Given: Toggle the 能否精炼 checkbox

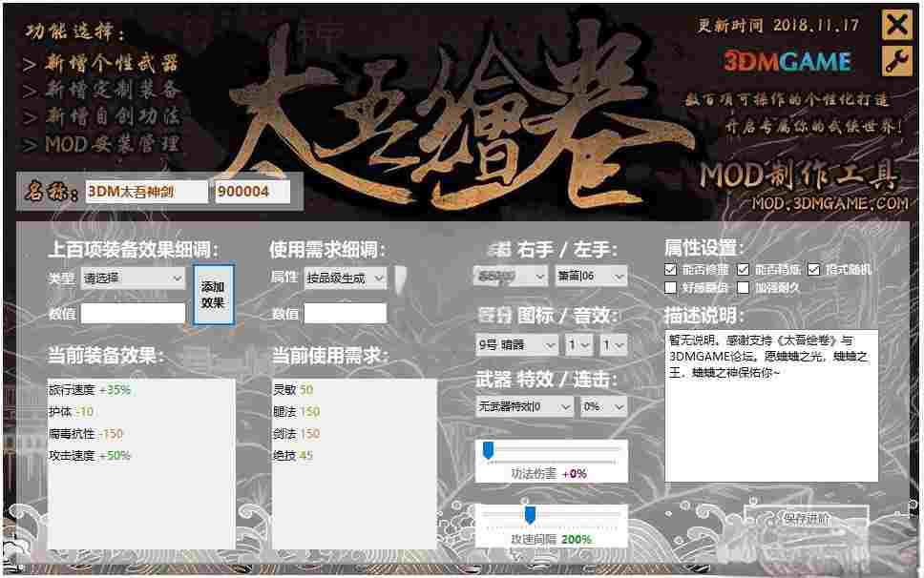Looking at the screenshot, I should coord(743,270).
